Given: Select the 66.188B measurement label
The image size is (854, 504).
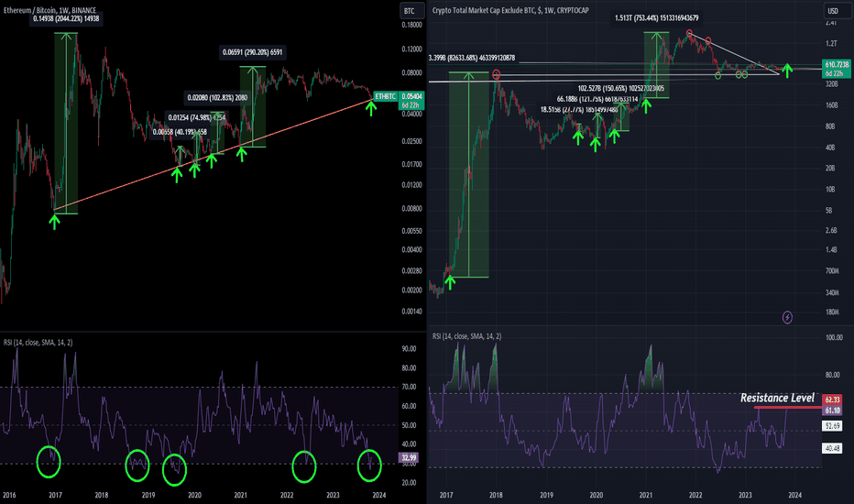Looking at the screenshot, I should click(597, 99).
